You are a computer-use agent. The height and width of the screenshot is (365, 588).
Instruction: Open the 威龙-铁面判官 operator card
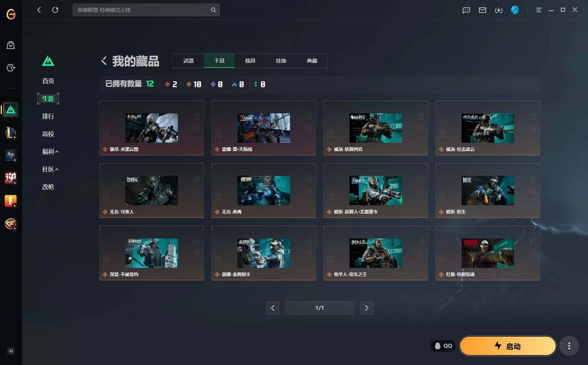click(x=376, y=128)
